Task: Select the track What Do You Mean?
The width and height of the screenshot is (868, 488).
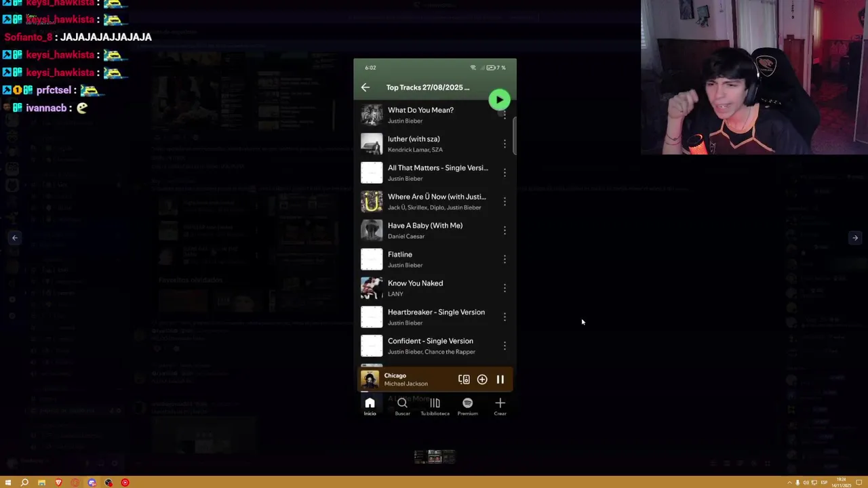Action: click(420, 110)
